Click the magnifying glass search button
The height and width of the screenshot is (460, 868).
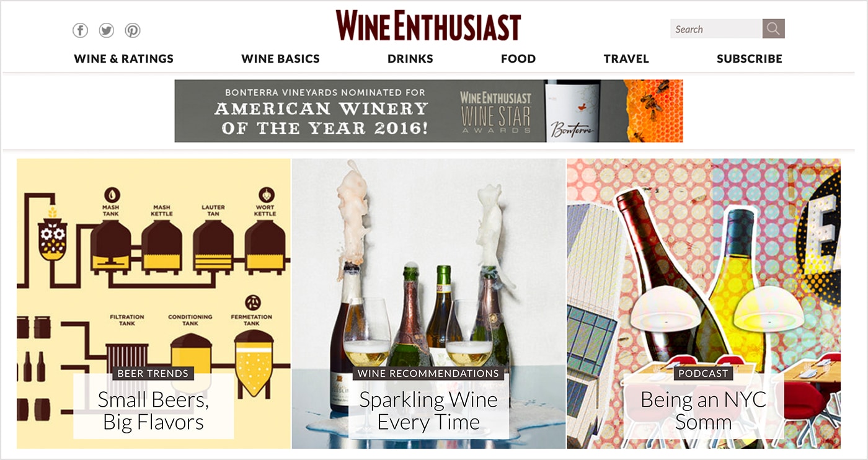pos(773,29)
